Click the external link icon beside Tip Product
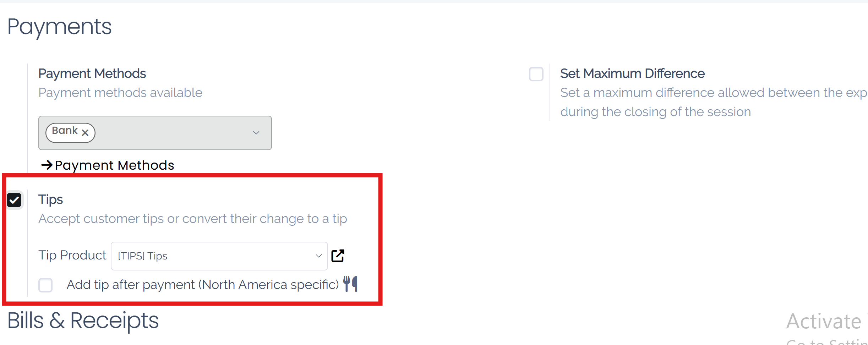868x345 pixels. pyautogui.click(x=338, y=255)
